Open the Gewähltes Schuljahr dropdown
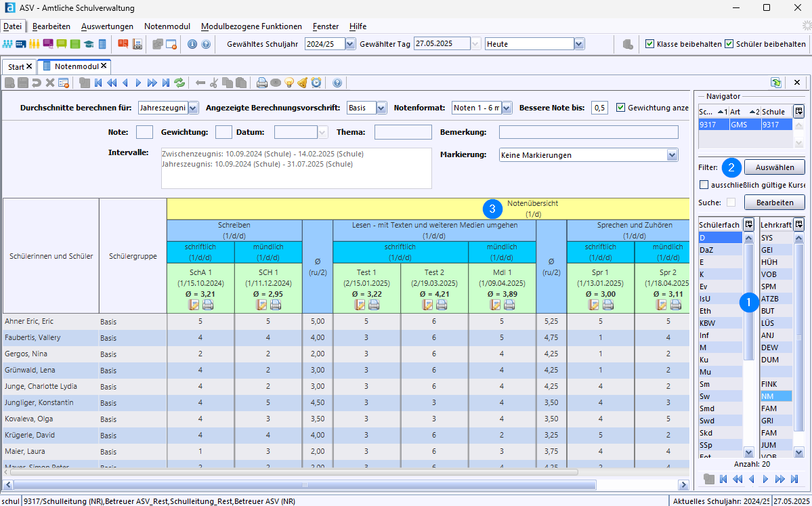Image resolution: width=812 pixels, height=506 pixels. (350, 44)
